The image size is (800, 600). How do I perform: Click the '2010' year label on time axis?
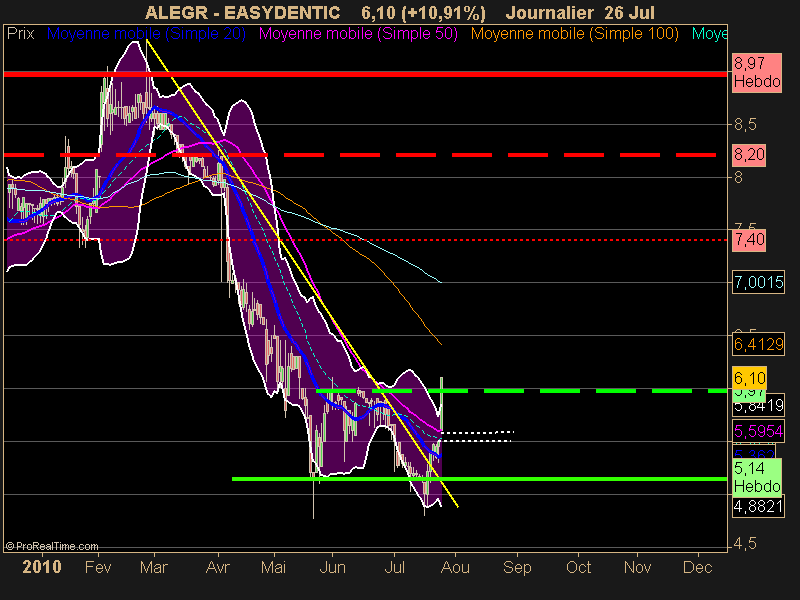click(42, 567)
